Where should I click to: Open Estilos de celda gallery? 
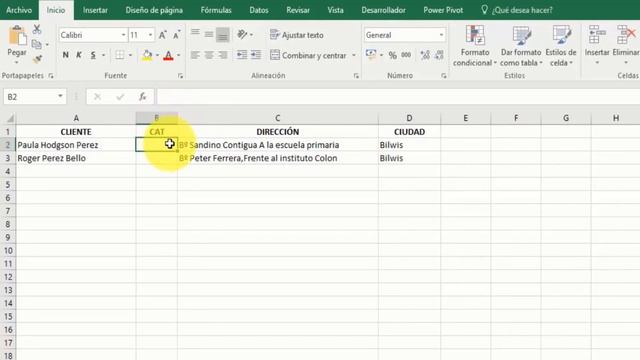[561, 46]
